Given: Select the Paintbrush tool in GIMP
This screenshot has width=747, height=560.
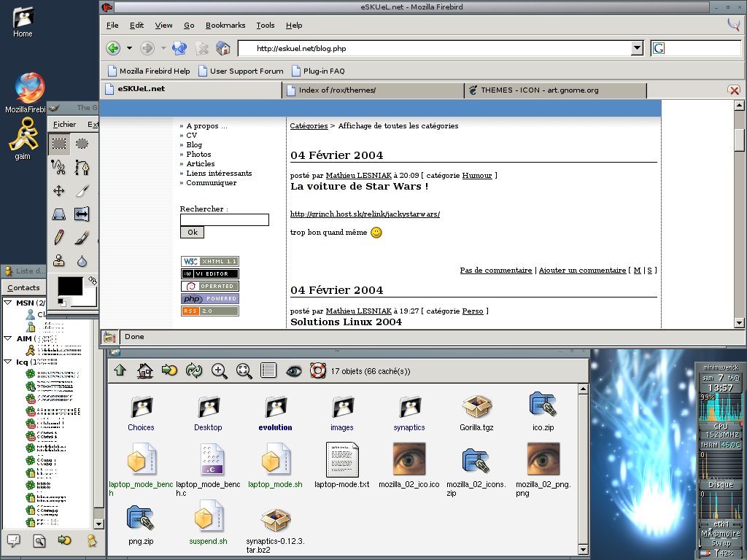Looking at the screenshot, I should (82, 237).
